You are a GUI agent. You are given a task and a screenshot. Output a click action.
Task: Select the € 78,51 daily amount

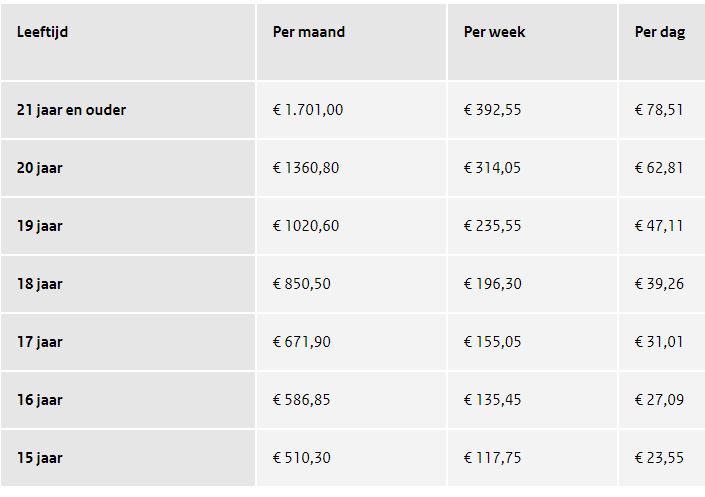659,110
